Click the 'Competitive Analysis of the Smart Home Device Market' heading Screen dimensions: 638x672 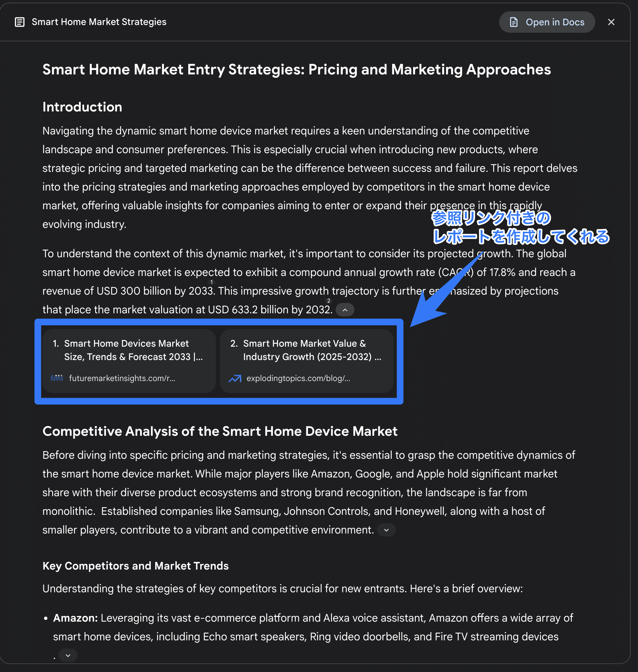pyautogui.click(x=220, y=431)
